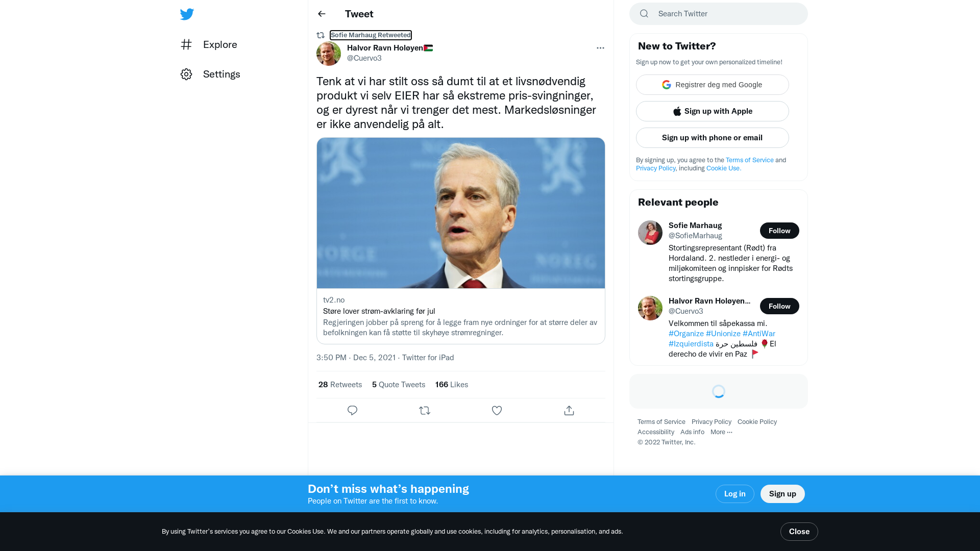
Task: Close the cookie notice banner
Action: [x=799, y=532]
